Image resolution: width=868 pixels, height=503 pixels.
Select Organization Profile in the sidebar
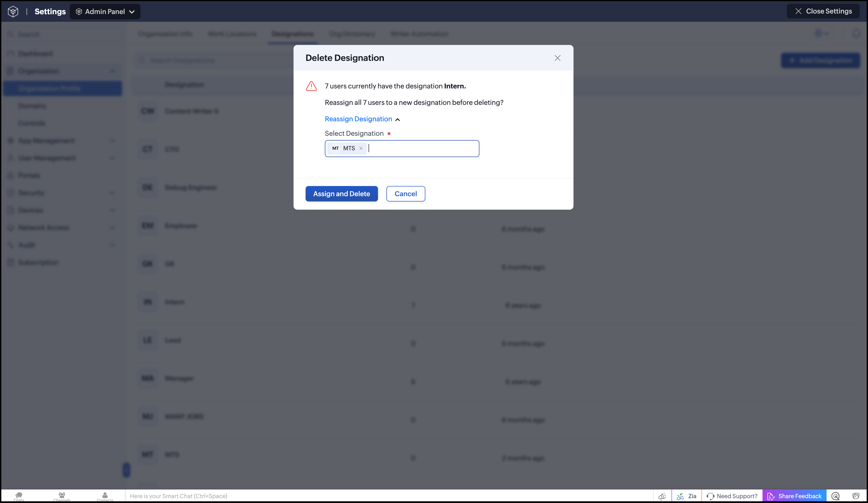62,88
